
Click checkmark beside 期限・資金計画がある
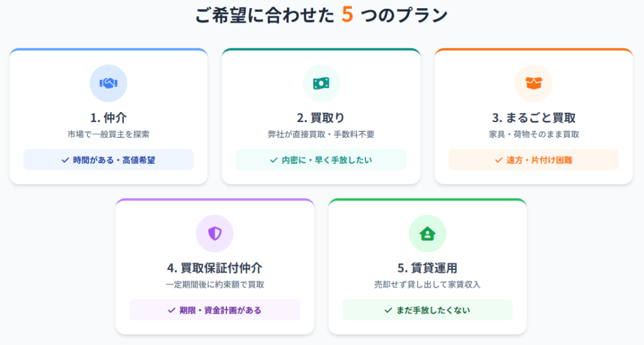click(x=172, y=310)
